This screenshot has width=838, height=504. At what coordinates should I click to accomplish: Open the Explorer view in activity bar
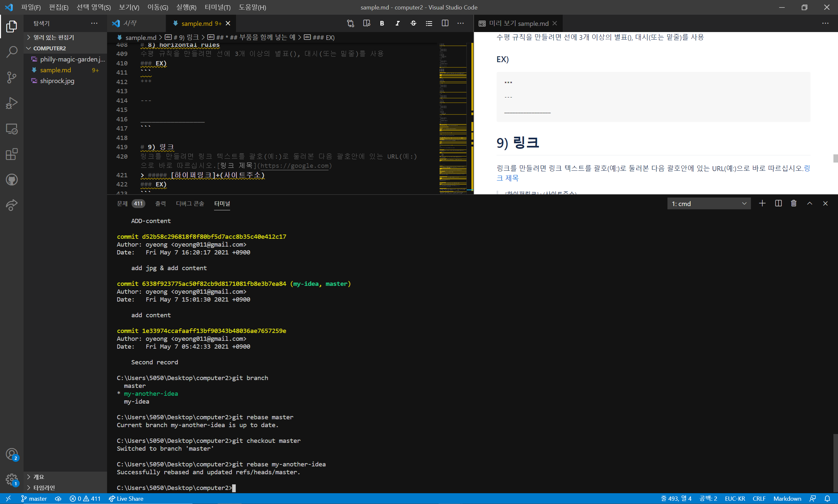[11, 26]
